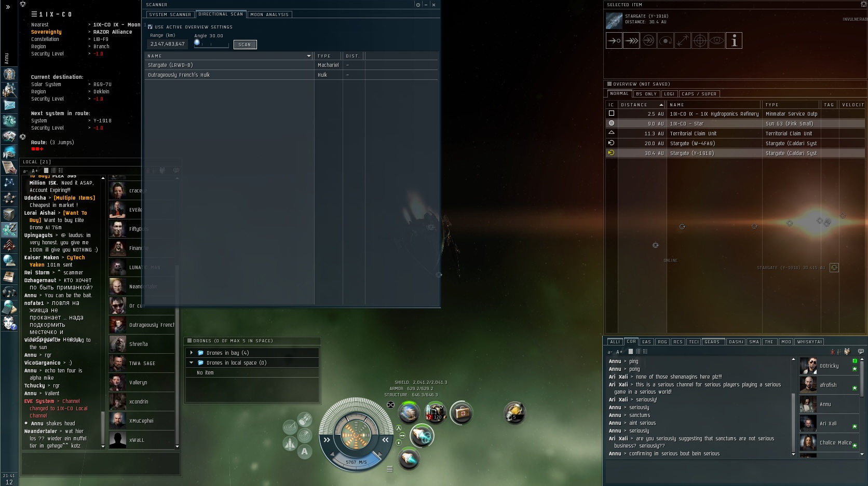This screenshot has width=868, height=486.
Task: Engage the Autopilot 'A' button
Action: click(305, 451)
